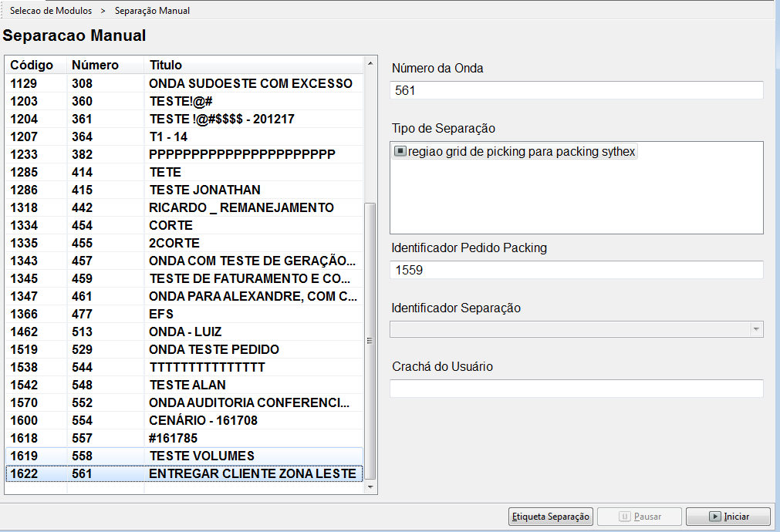Click the pause icon on Pausar

tap(626, 517)
